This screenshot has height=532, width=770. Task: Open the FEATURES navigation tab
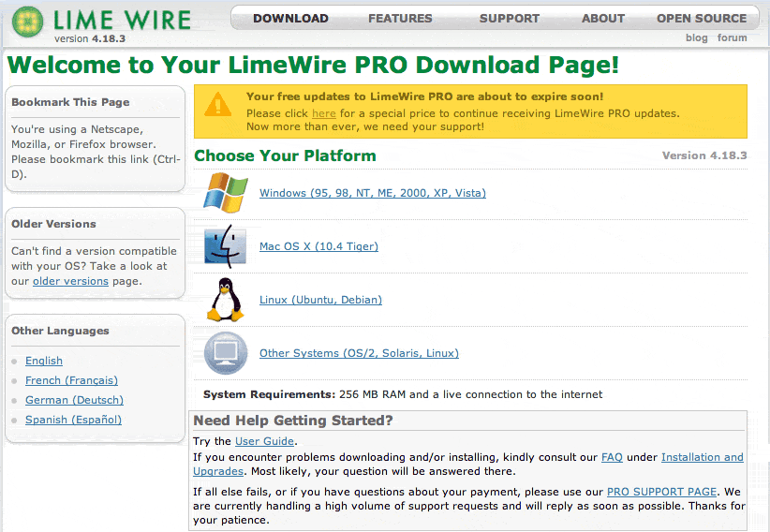pyautogui.click(x=400, y=18)
